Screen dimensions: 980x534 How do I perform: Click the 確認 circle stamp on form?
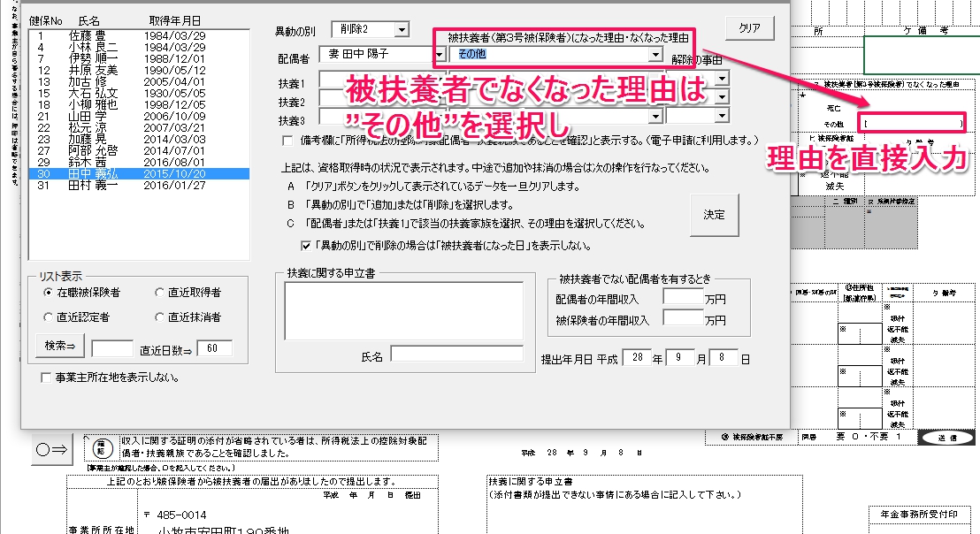click(103, 447)
